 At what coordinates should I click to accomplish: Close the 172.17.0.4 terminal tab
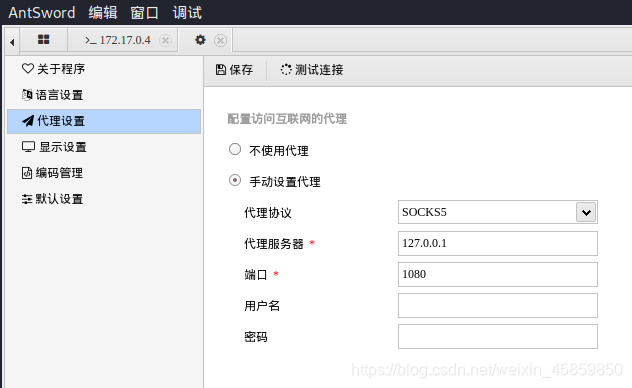point(165,40)
